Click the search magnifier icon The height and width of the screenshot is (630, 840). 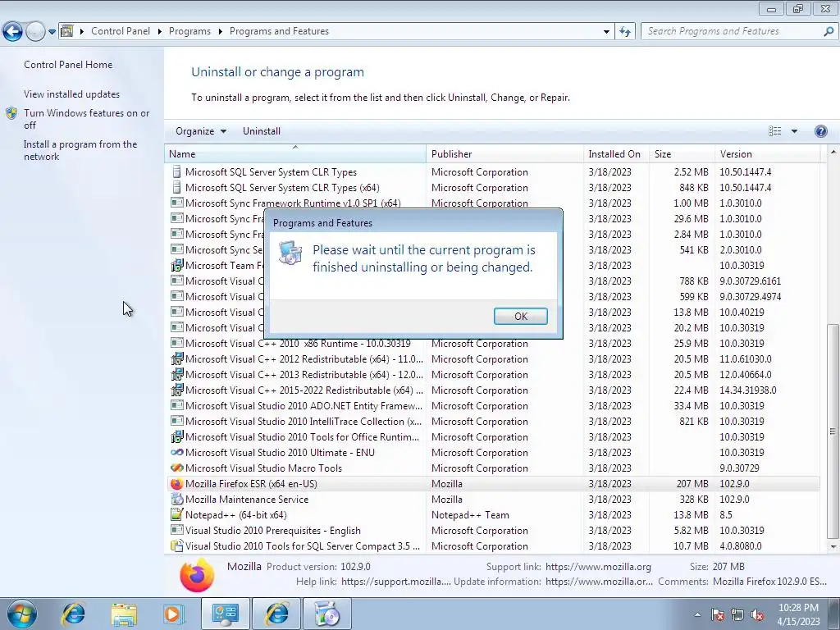click(829, 31)
